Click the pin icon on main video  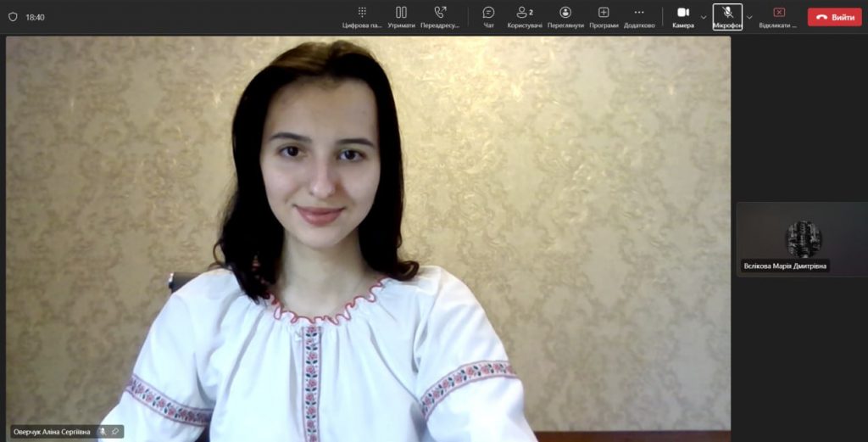click(x=115, y=432)
